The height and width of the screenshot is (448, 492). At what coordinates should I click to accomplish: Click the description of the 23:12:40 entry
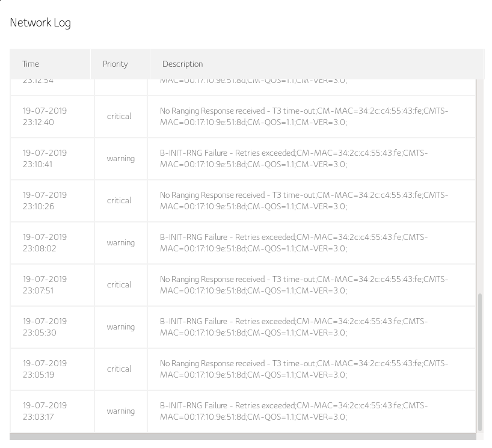coord(304,117)
